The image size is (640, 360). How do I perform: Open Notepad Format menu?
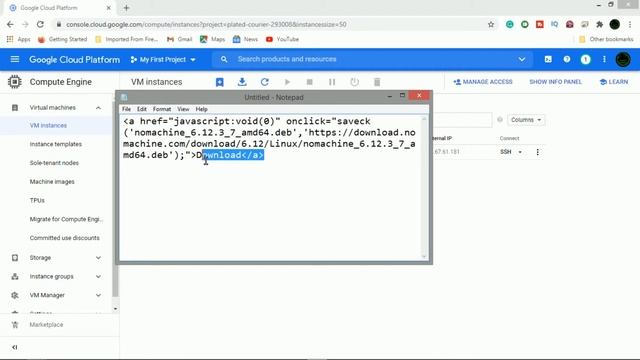point(162,109)
